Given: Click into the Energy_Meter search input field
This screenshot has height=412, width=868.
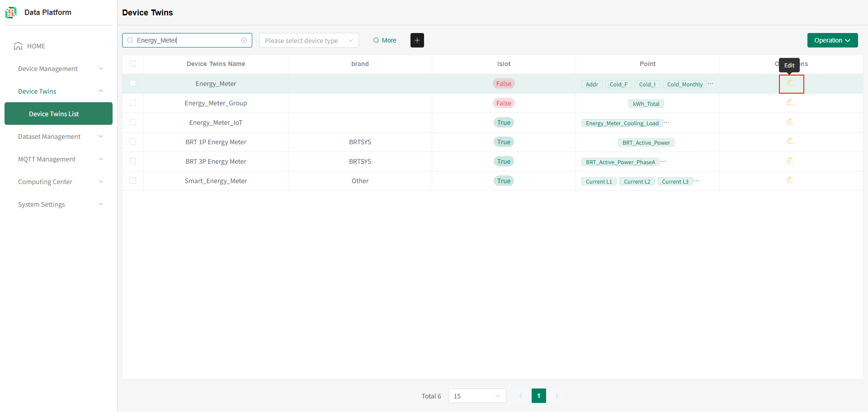Looking at the screenshot, I should 185,40.
